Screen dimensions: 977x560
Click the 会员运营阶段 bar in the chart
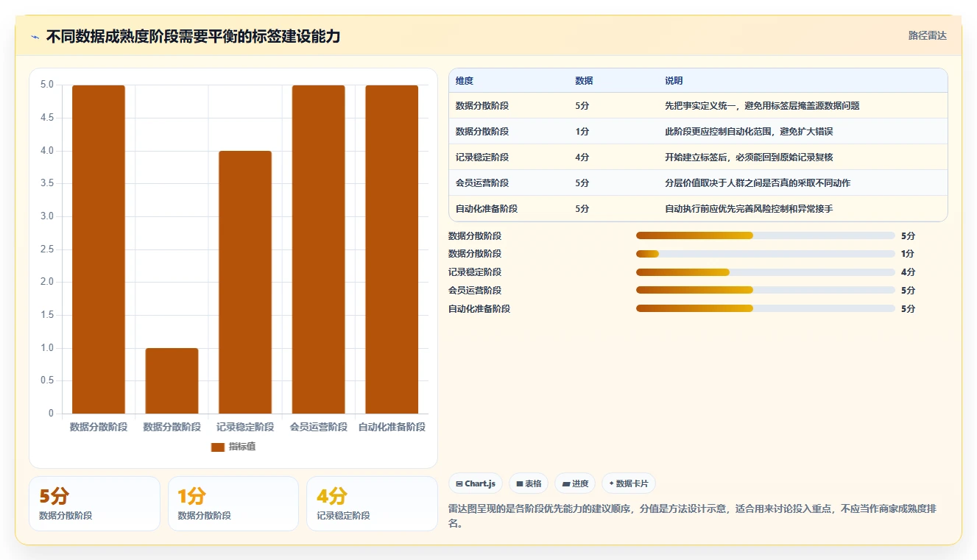318,249
